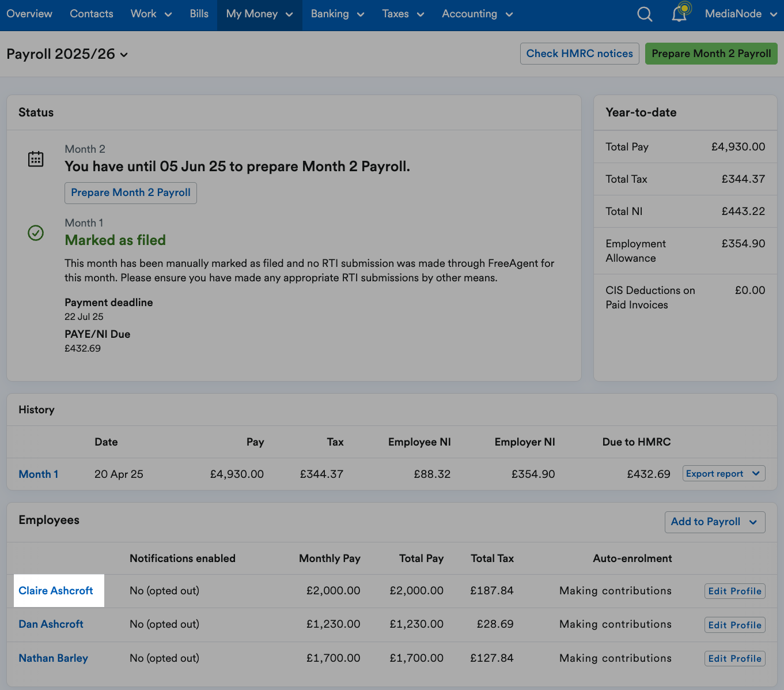The image size is (784, 690).
Task: Edit Profile for Claire Ashcroft
Action: click(734, 591)
